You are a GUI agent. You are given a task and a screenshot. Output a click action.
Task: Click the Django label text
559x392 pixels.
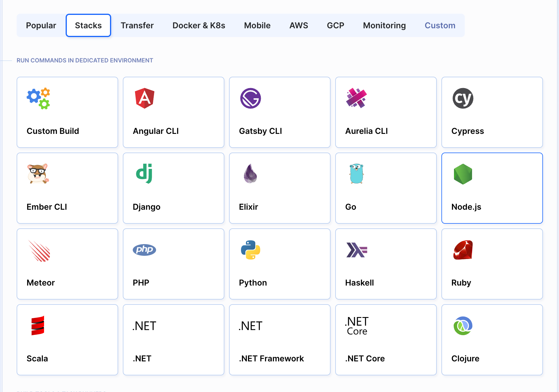(x=146, y=207)
